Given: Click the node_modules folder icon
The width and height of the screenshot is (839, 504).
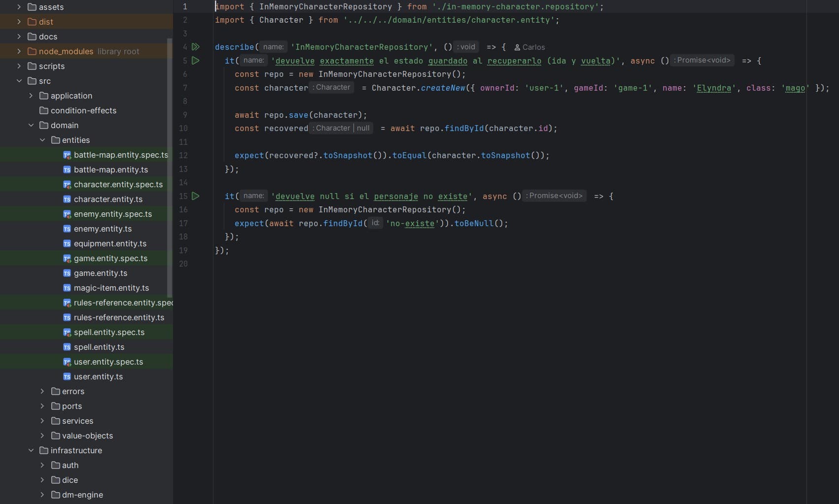Looking at the screenshot, I should point(32,51).
